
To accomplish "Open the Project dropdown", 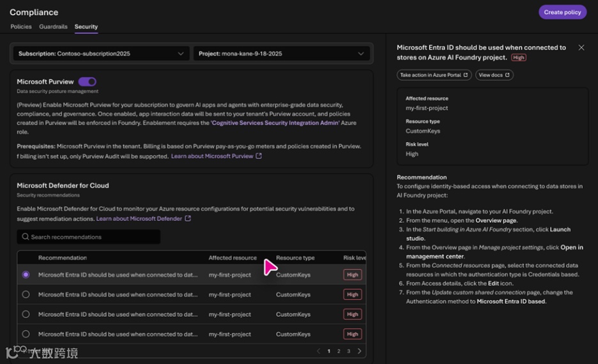I will [x=282, y=54].
